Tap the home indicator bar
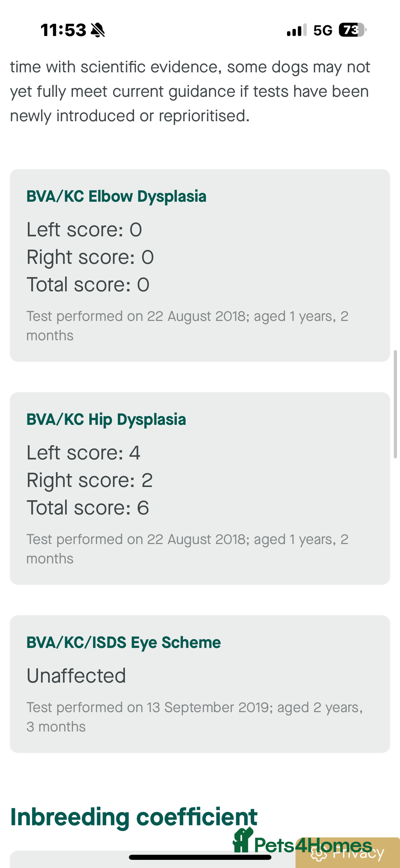 click(200, 857)
